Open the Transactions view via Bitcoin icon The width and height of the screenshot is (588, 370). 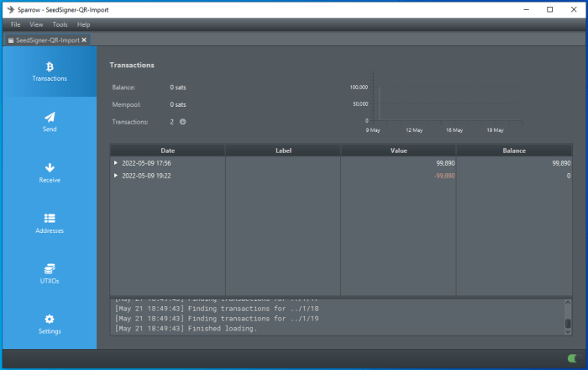pyautogui.click(x=50, y=67)
